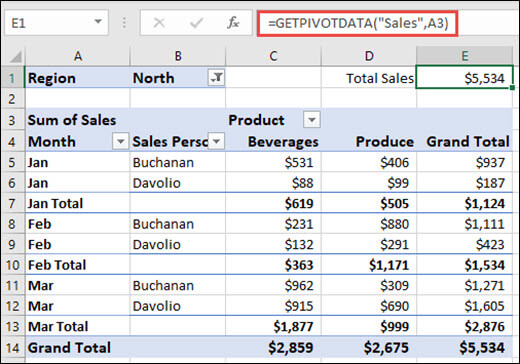Open the Insert Function fx icon
Screen dimensions: 520x364
click(233, 23)
